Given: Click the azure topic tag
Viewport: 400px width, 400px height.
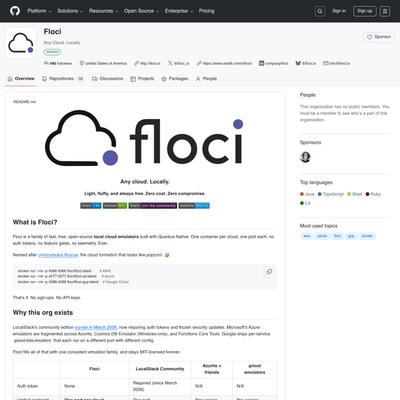Looking at the screenshot, I should pyautogui.click(x=322, y=236).
